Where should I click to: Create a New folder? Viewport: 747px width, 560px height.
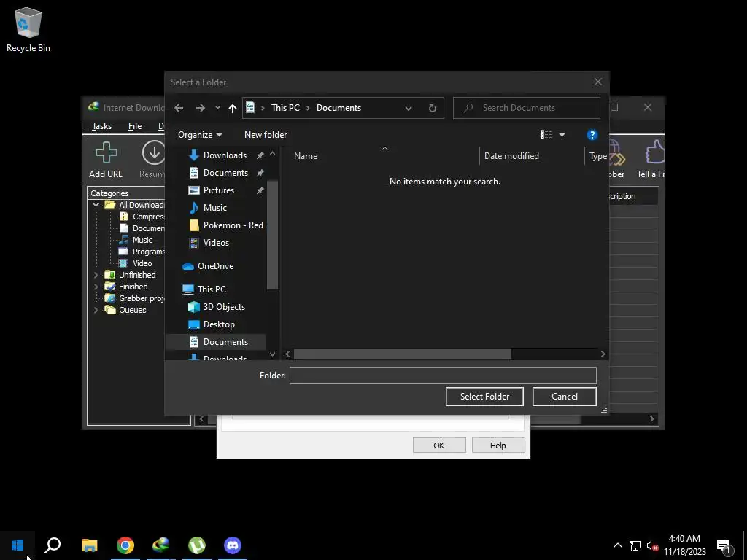[x=266, y=135]
